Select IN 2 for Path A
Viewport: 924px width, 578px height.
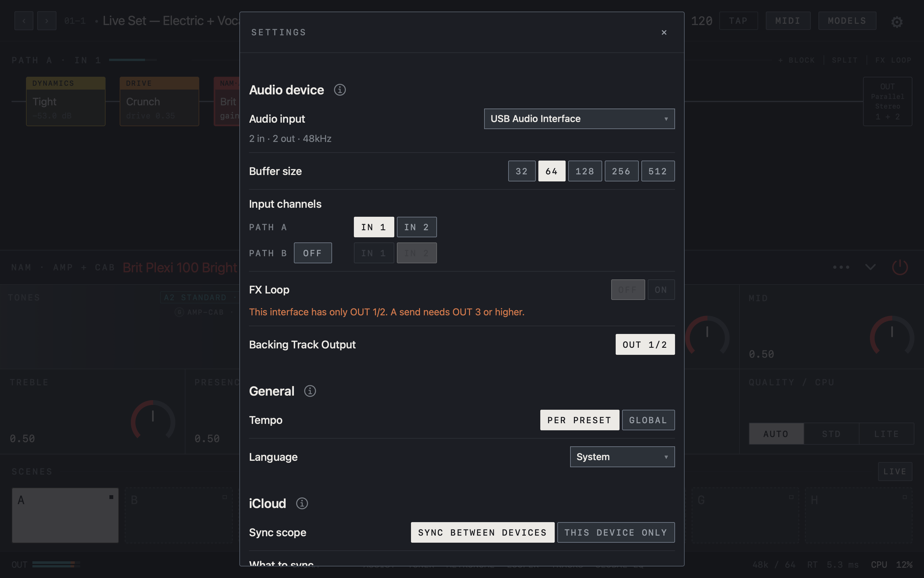click(416, 227)
